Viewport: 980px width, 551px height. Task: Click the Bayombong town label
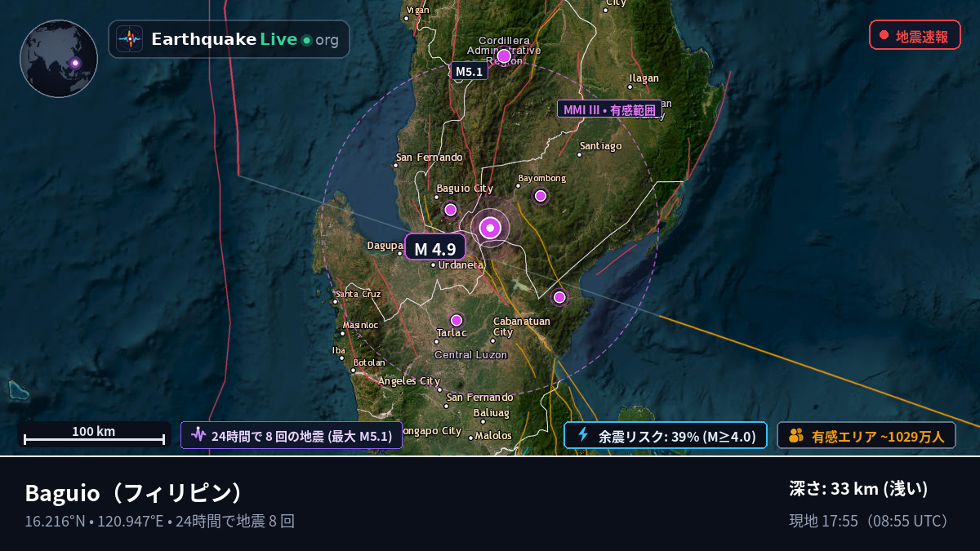pyautogui.click(x=541, y=178)
